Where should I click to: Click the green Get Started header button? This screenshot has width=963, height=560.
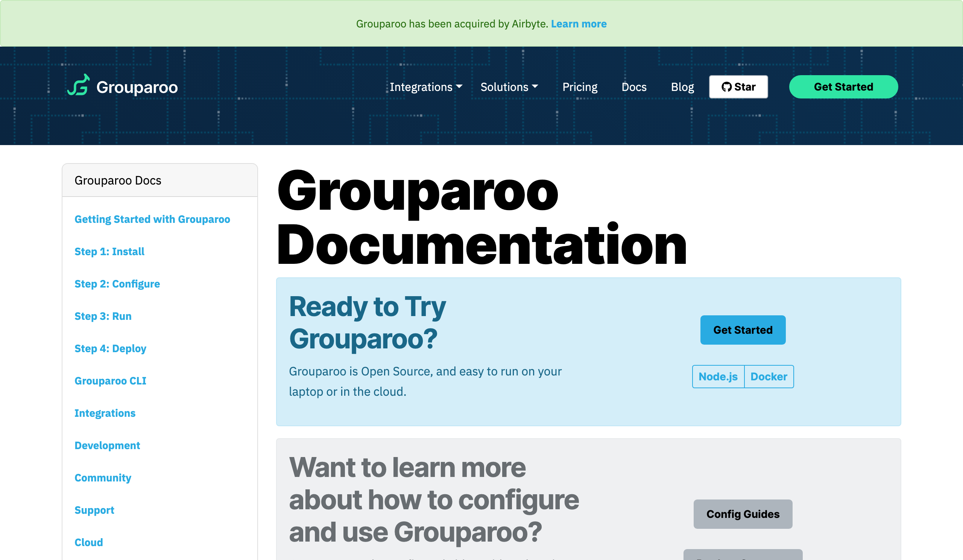843,87
